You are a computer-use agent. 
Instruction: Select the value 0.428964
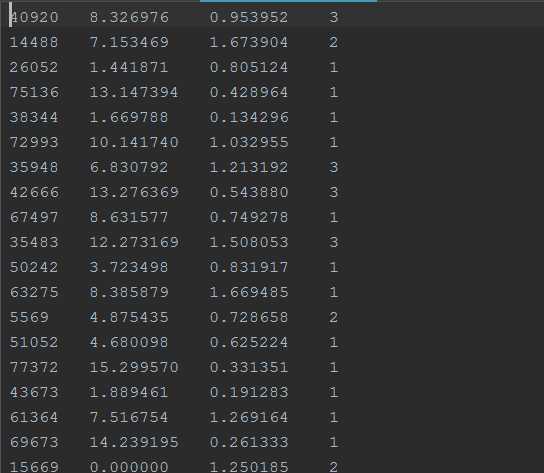[249, 92]
